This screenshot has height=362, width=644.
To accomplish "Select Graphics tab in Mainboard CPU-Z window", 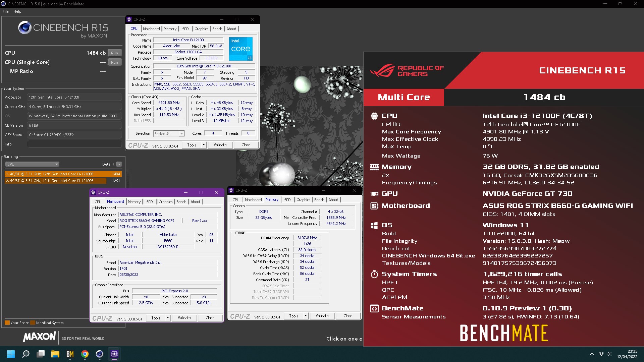I will (166, 202).
